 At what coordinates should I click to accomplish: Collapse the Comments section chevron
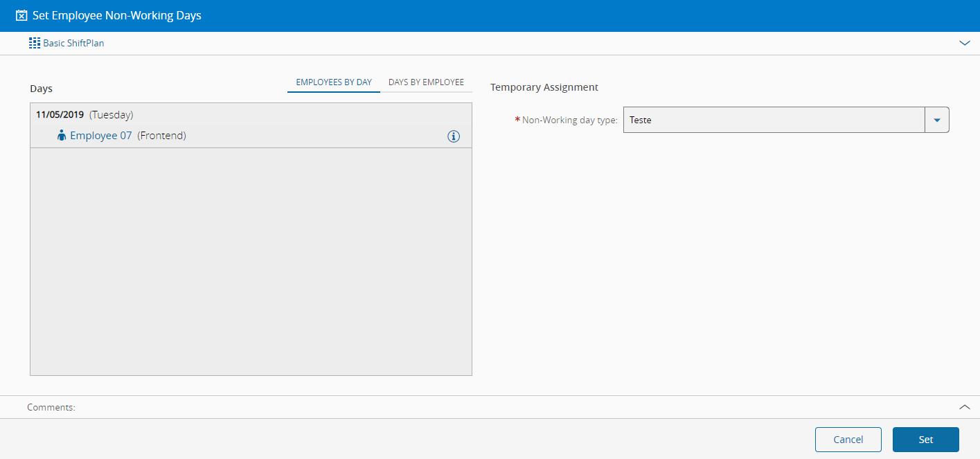click(x=965, y=407)
